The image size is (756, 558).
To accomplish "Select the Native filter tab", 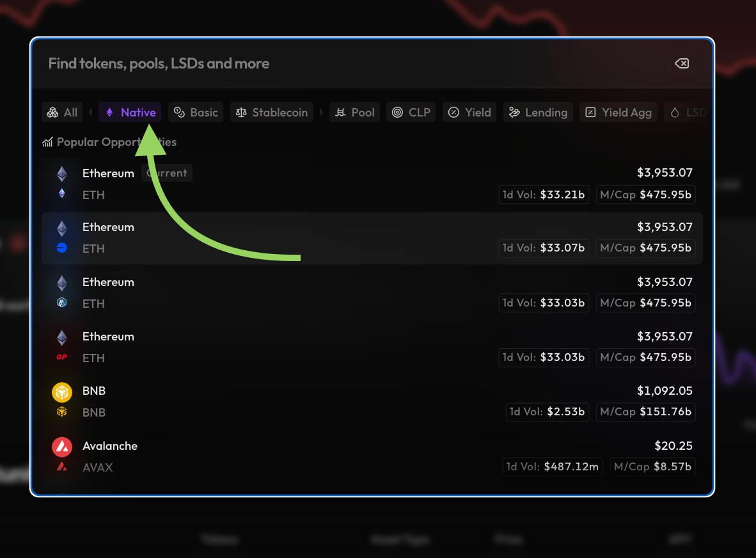I will [x=130, y=113].
